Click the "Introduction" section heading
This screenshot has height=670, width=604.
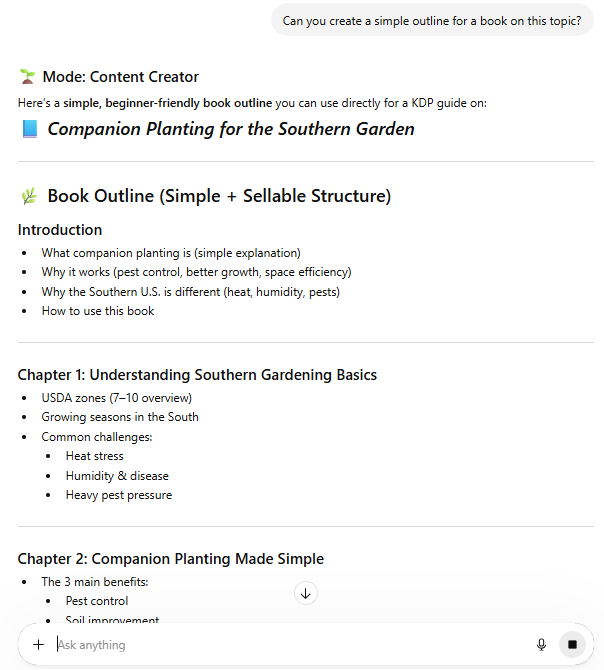click(x=60, y=230)
